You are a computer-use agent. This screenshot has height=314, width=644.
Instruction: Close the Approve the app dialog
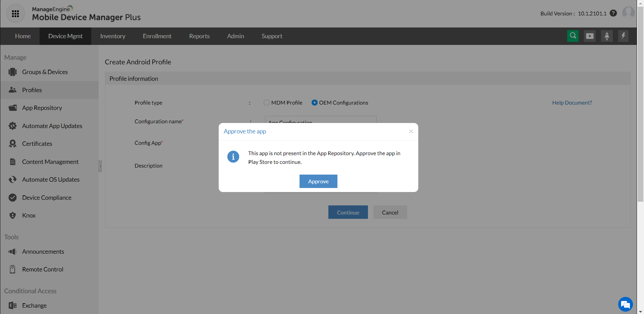(x=411, y=131)
